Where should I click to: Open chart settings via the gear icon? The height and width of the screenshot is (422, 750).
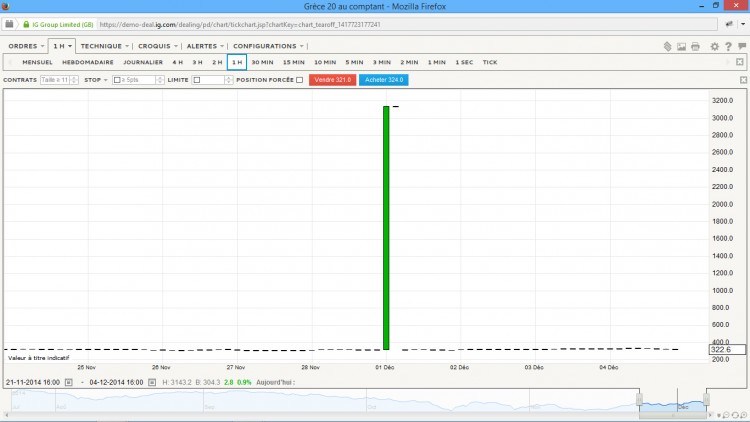click(x=714, y=46)
